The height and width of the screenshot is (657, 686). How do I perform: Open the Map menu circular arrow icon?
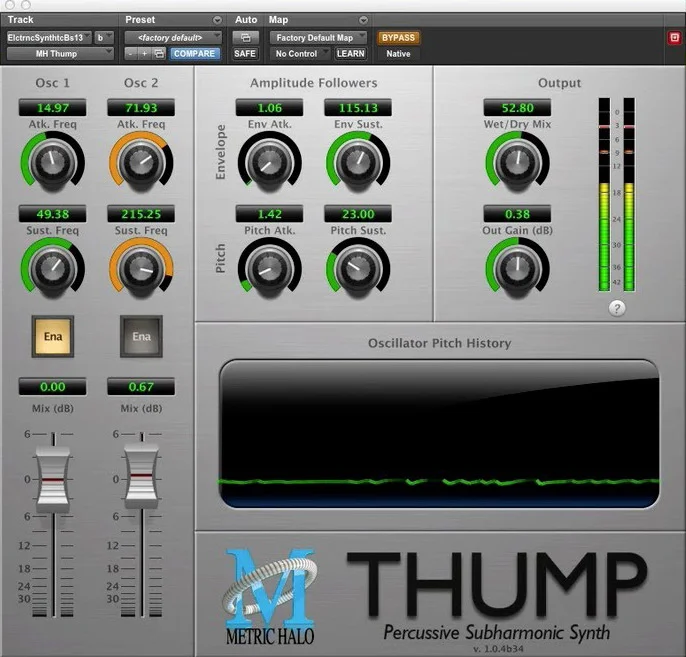[x=363, y=20]
